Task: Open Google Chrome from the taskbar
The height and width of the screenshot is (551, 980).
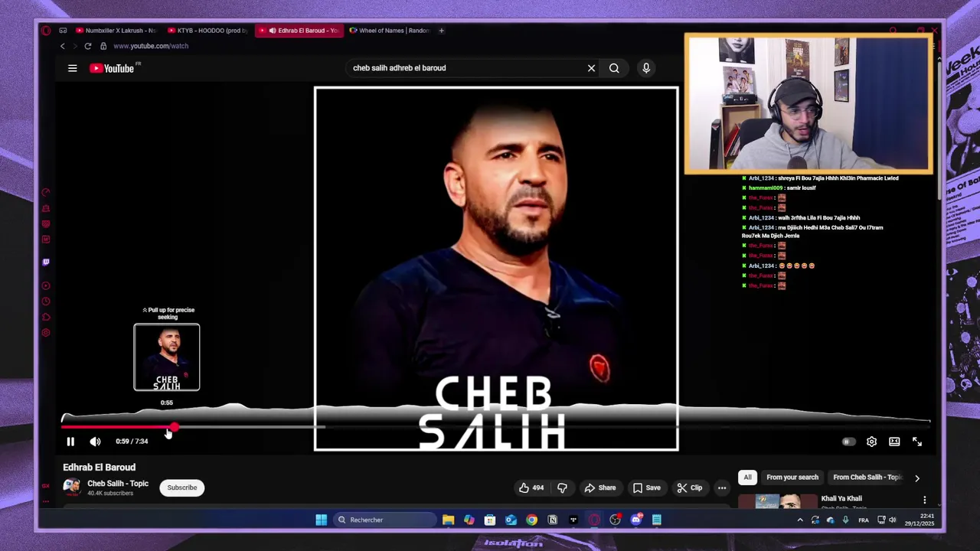Action: point(531,520)
